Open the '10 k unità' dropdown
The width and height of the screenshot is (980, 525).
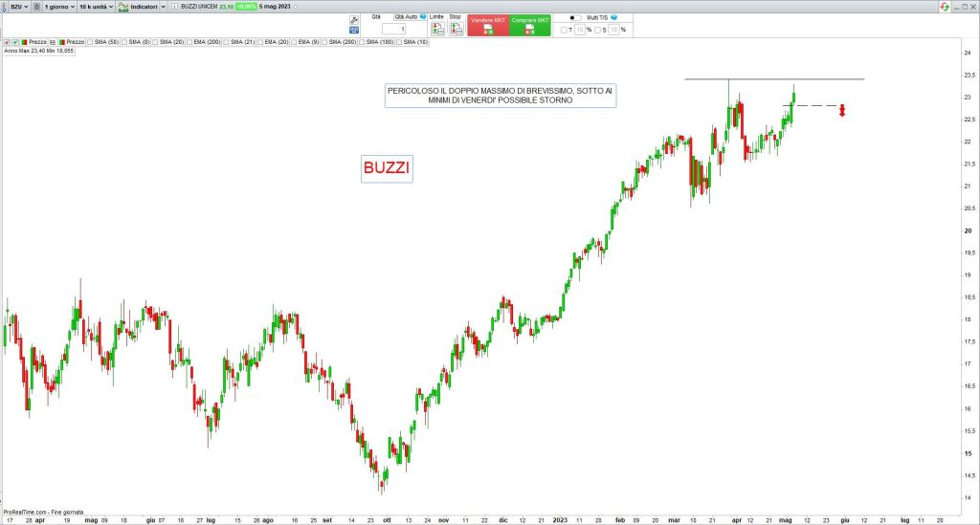coord(96,6)
